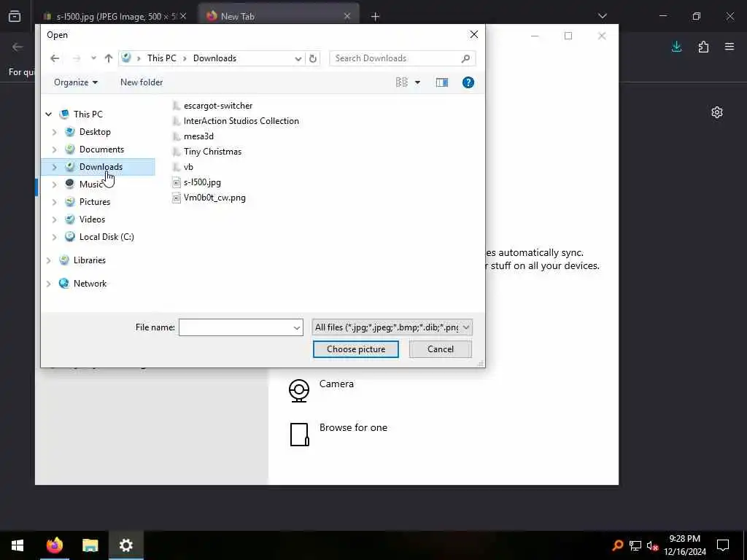The image size is (747, 560).
Task: Open a new browser tab
Action: pyautogui.click(x=376, y=17)
